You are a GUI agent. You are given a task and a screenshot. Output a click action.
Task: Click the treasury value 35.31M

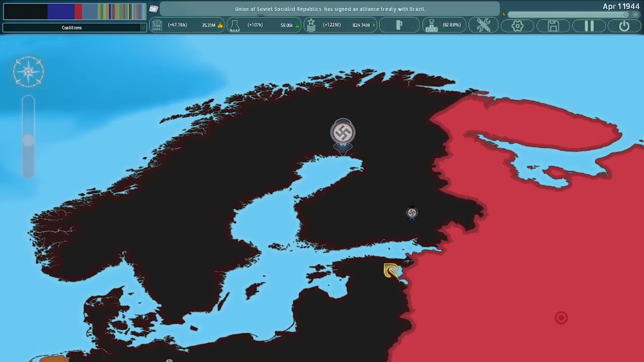[x=208, y=25]
